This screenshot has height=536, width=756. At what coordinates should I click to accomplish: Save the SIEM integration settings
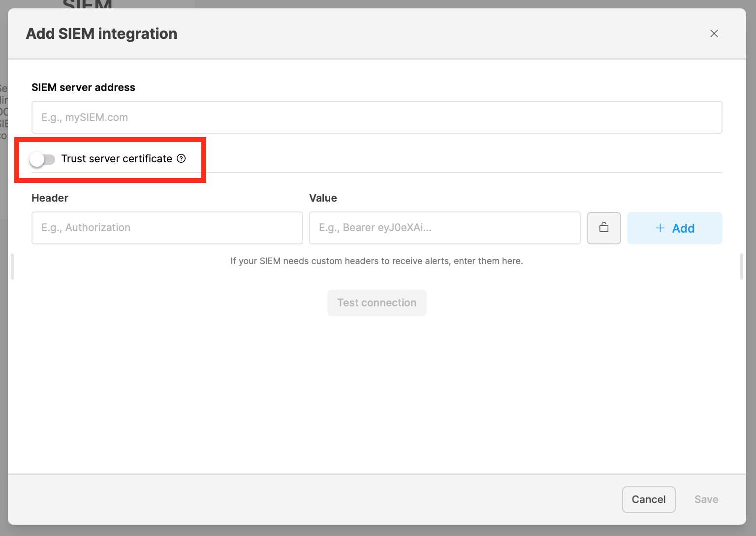706,499
